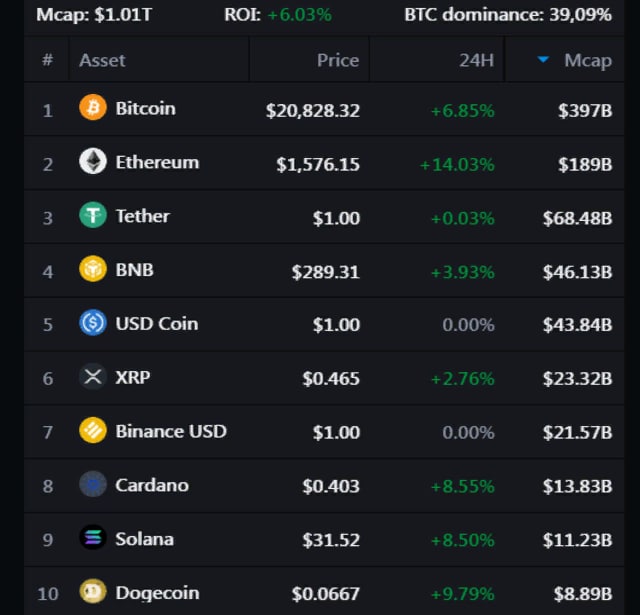The width and height of the screenshot is (640, 615).
Task: Sort by the # rank header
Action: click(x=47, y=60)
